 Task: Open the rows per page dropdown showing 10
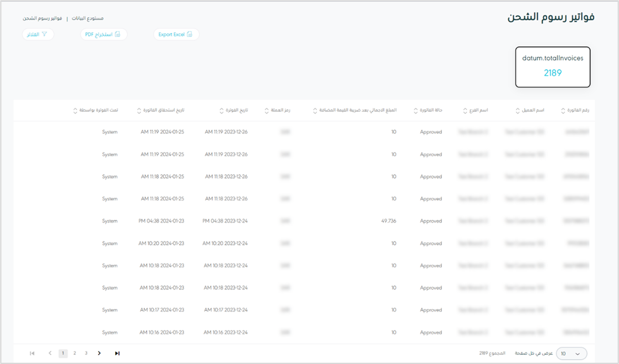(571, 354)
